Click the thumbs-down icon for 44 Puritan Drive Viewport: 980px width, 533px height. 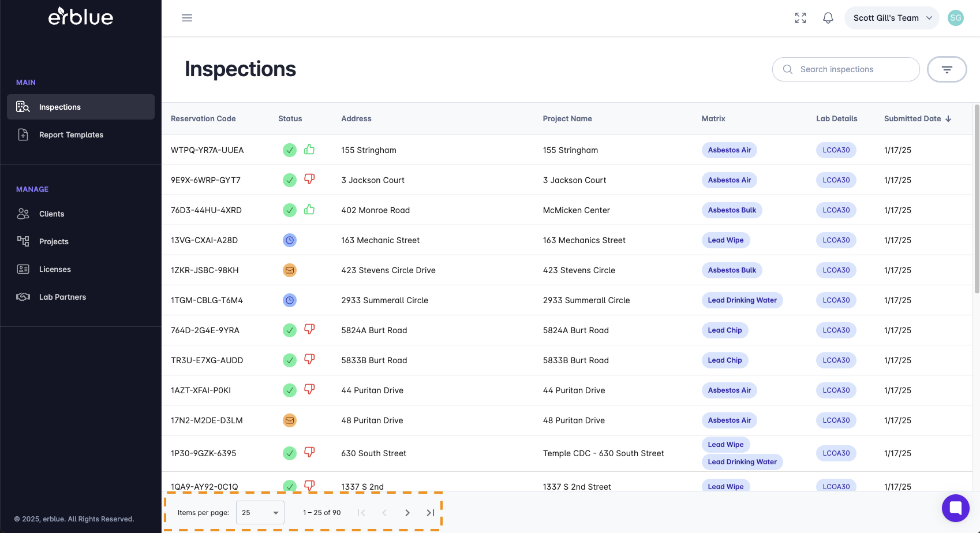[309, 390]
